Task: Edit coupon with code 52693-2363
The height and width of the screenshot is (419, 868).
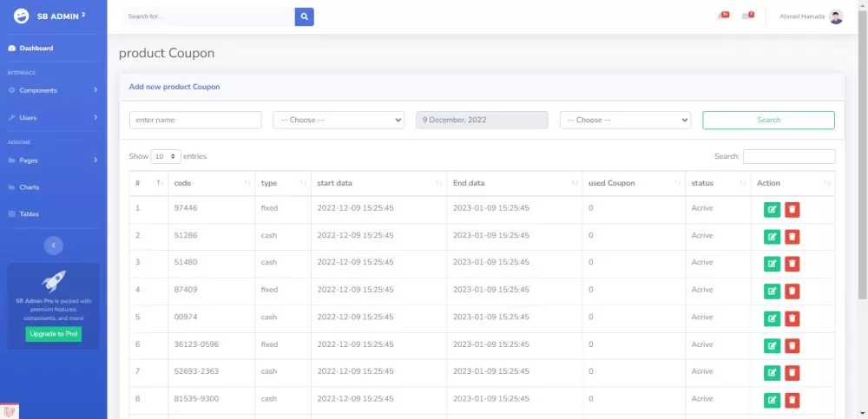Action: point(772,373)
